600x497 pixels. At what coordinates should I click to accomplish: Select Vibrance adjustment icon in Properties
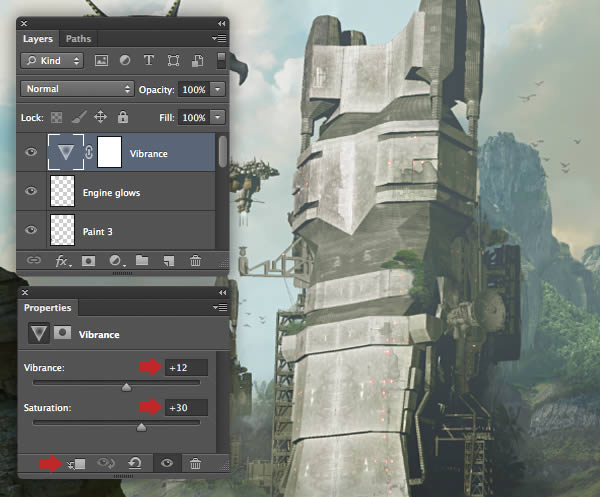[x=39, y=333]
